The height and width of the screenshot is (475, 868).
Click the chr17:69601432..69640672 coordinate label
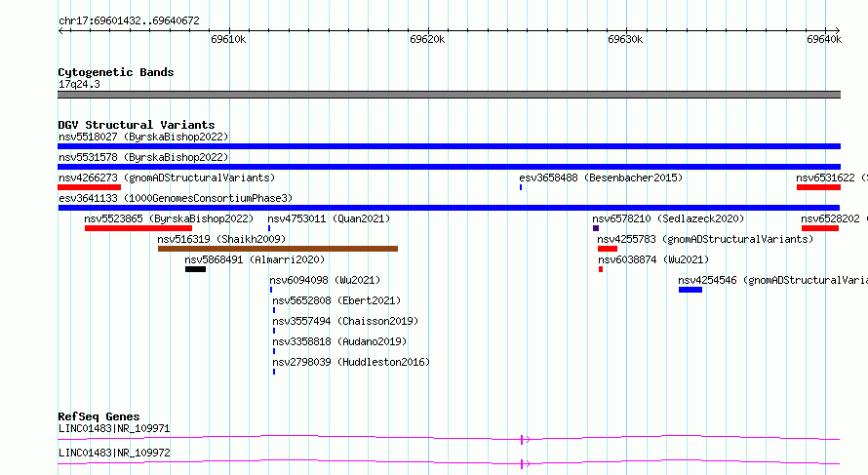click(129, 20)
